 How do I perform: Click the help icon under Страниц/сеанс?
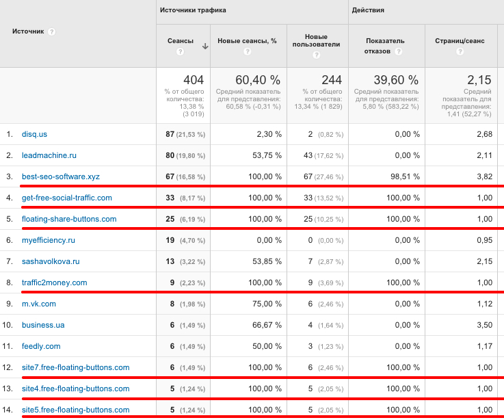tap(460, 51)
